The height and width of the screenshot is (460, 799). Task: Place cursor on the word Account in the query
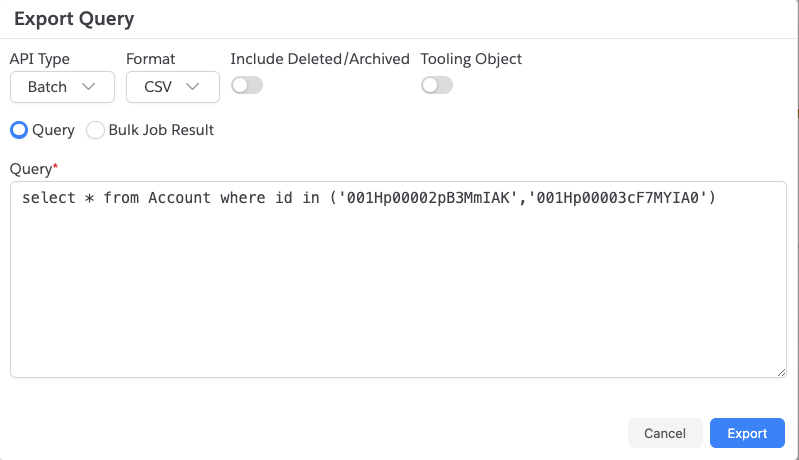coord(179,198)
